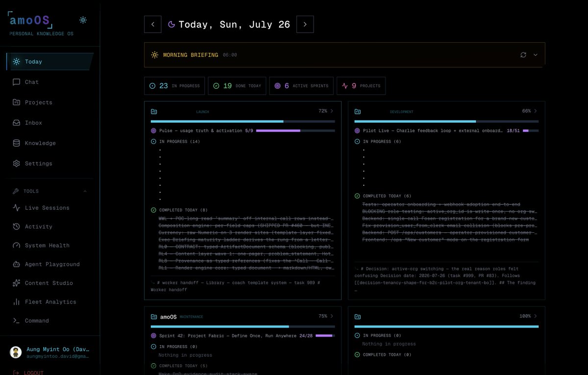Click the gauge icon beside System Health
Image resolution: width=588 pixels, height=375 pixels.
(16, 246)
